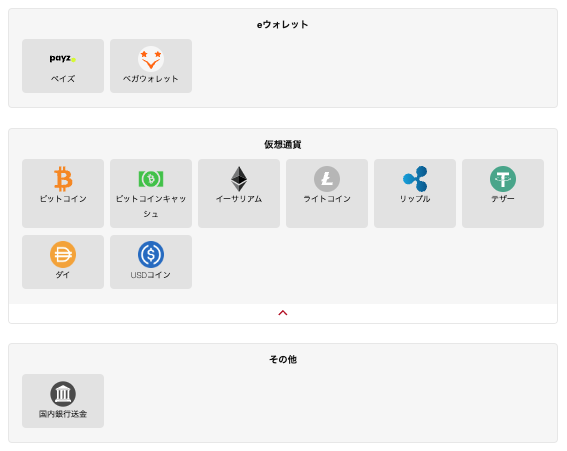
Task: Select the gray Litecoin icon
Action: coord(327,179)
